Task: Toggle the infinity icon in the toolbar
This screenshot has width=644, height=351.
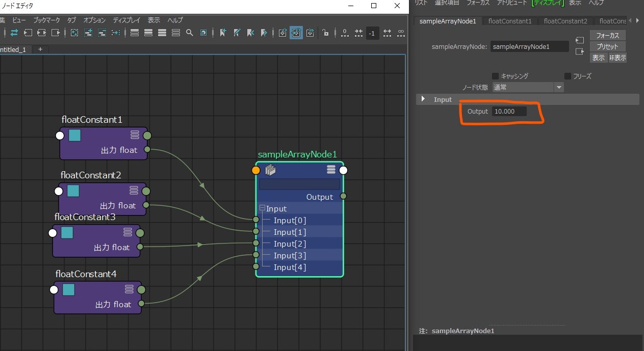Action: [x=401, y=33]
